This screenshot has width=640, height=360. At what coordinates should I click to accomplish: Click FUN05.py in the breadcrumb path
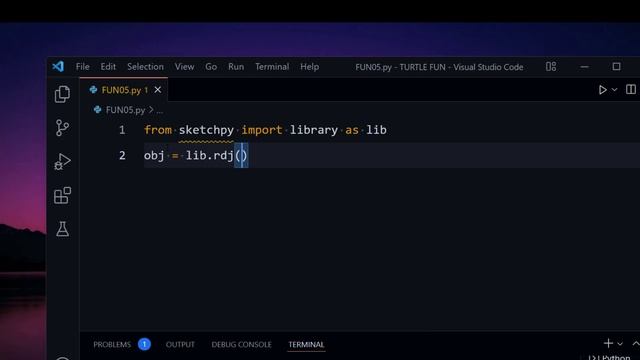pyautogui.click(x=125, y=110)
